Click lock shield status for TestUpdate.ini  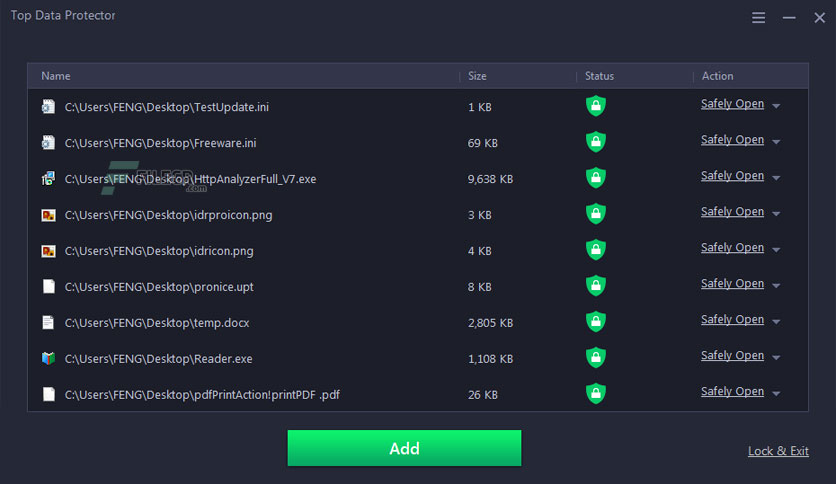pyautogui.click(x=596, y=106)
